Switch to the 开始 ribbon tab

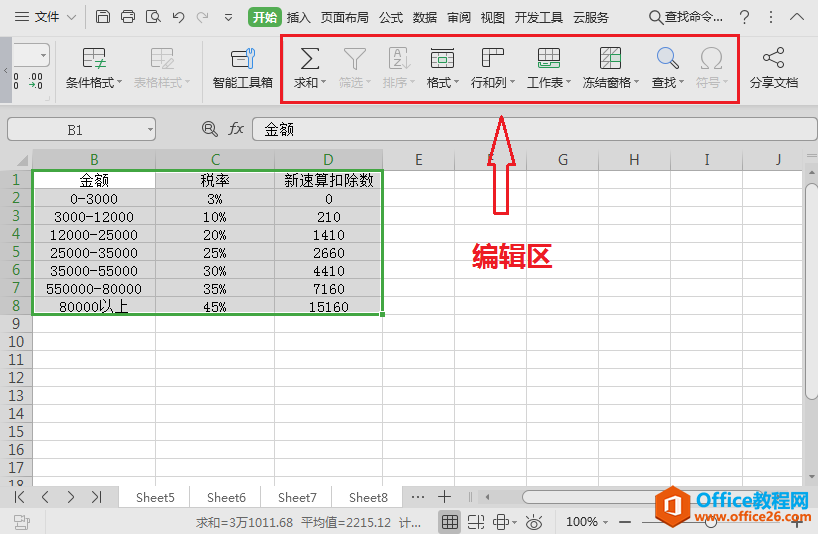[264, 17]
